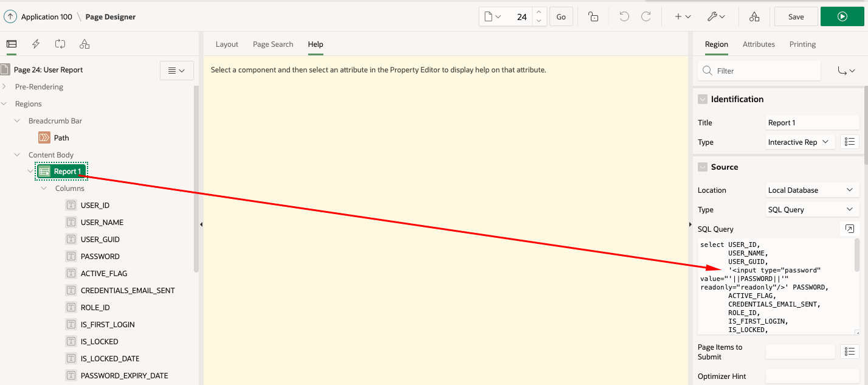The width and height of the screenshot is (868, 385).
Task: Edit the Title field Report 1
Action: 812,123
